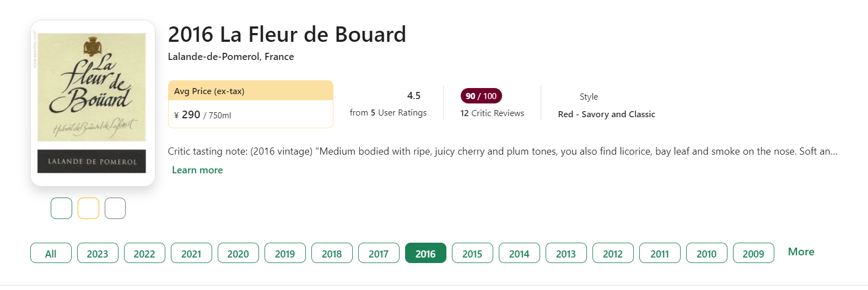Open the Learn more link
This screenshot has width=868, height=290.
click(x=197, y=170)
